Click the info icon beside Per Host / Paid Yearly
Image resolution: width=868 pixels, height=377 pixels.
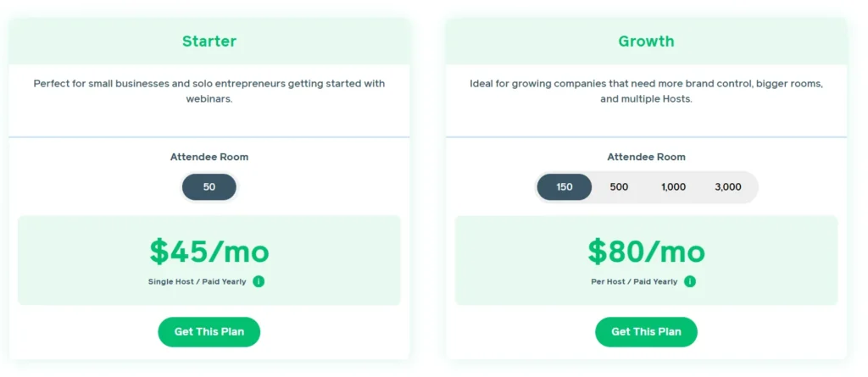(x=690, y=281)
